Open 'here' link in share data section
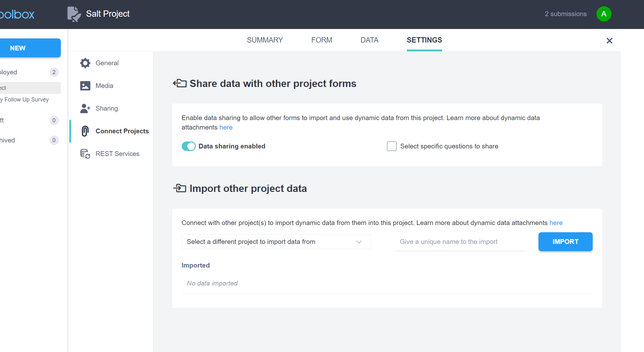Image resolution: width=644 pixels, height=352 pixels. coord(226,127)
